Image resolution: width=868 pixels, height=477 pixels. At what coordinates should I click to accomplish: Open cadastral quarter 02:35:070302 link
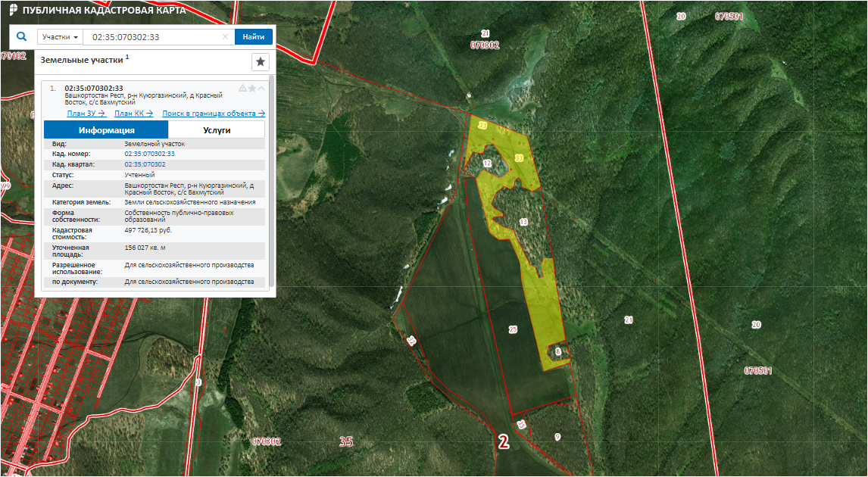[145, 164]
